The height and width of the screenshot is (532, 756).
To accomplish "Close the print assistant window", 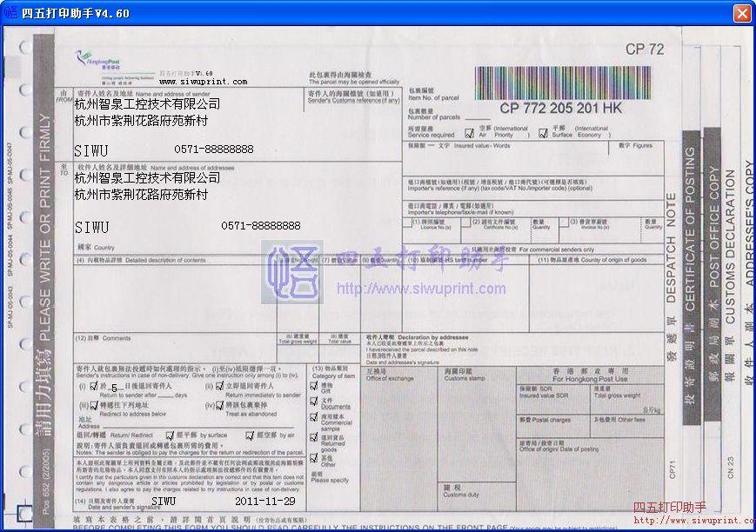I will point(741,12).
